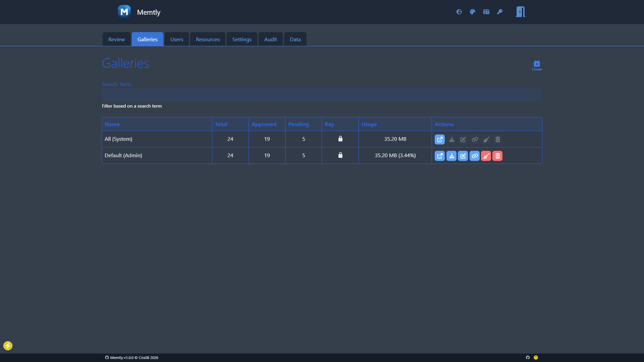
Task: Click the lock key icon for All (System)
Action: [340, 139]
